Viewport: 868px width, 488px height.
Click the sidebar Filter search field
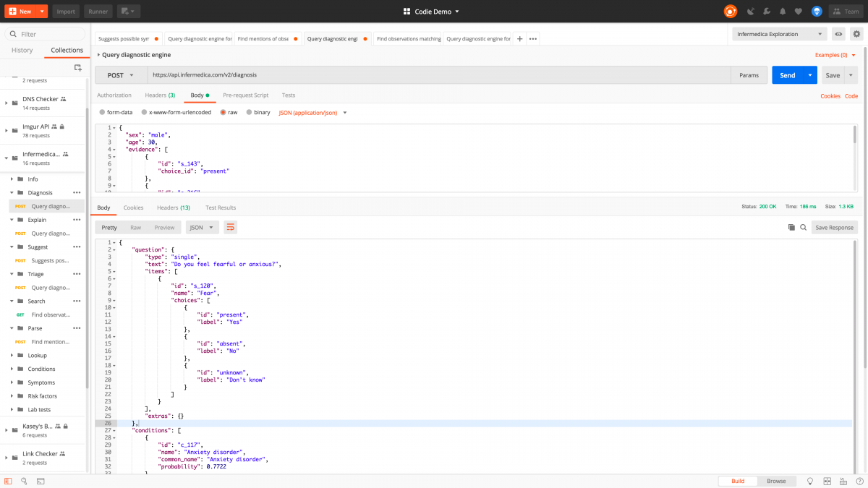pos(45,34)
